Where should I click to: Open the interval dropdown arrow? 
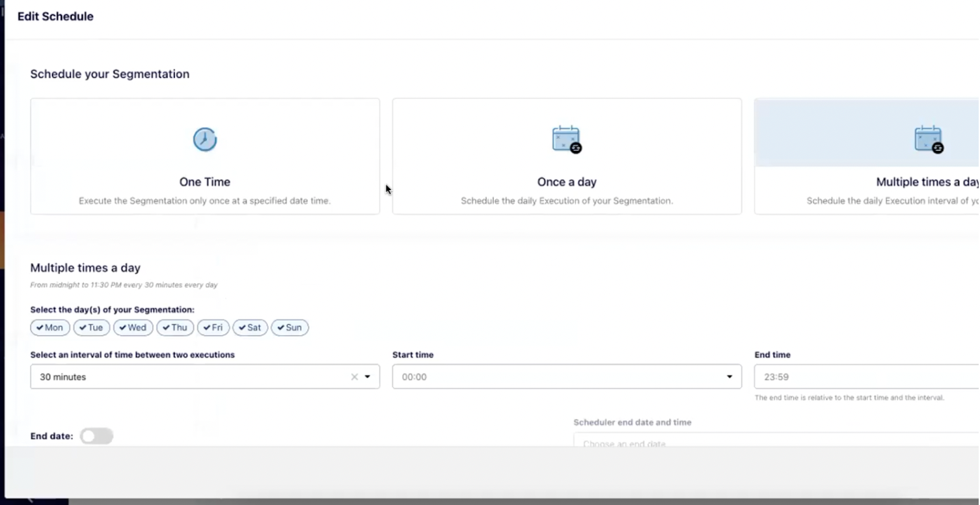368,377
